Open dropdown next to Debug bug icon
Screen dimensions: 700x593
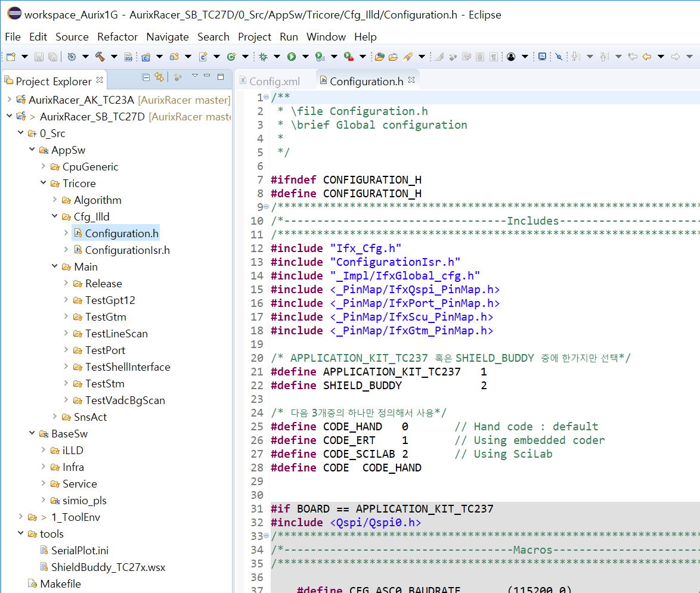tap(277, 57)
